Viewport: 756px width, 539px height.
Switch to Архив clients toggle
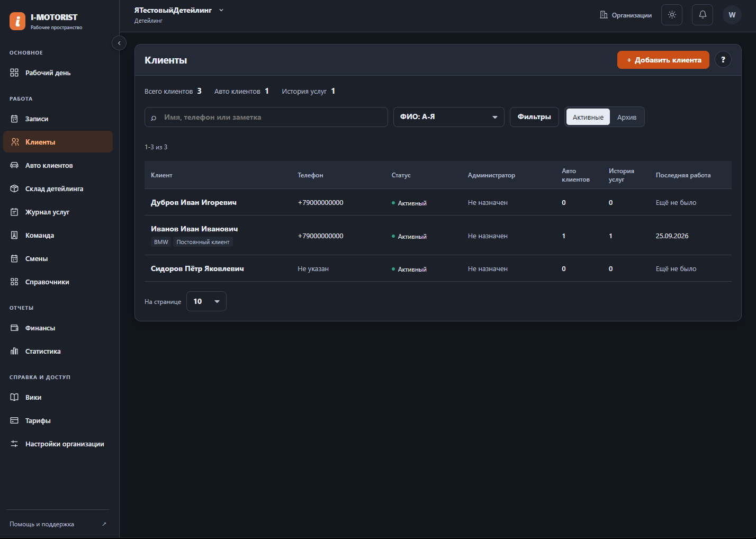(x=627, y=117)
